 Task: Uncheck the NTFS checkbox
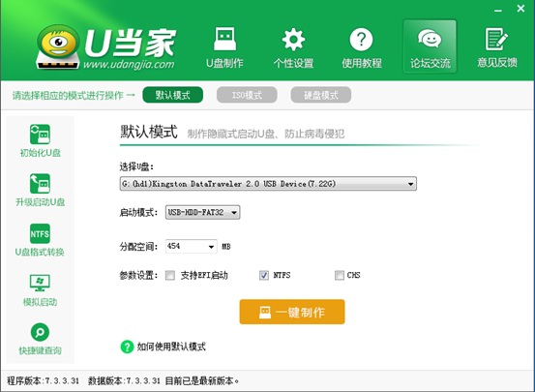point(264,275)
